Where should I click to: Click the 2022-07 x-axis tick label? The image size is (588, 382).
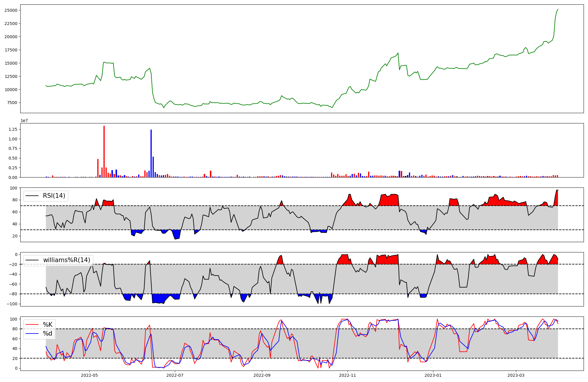175,375
